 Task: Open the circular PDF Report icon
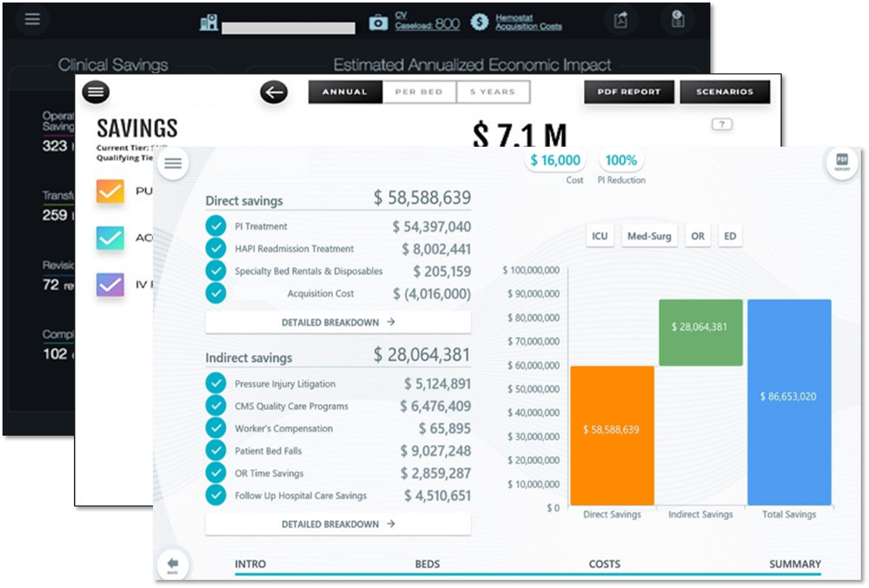click(x=841, y=163)
